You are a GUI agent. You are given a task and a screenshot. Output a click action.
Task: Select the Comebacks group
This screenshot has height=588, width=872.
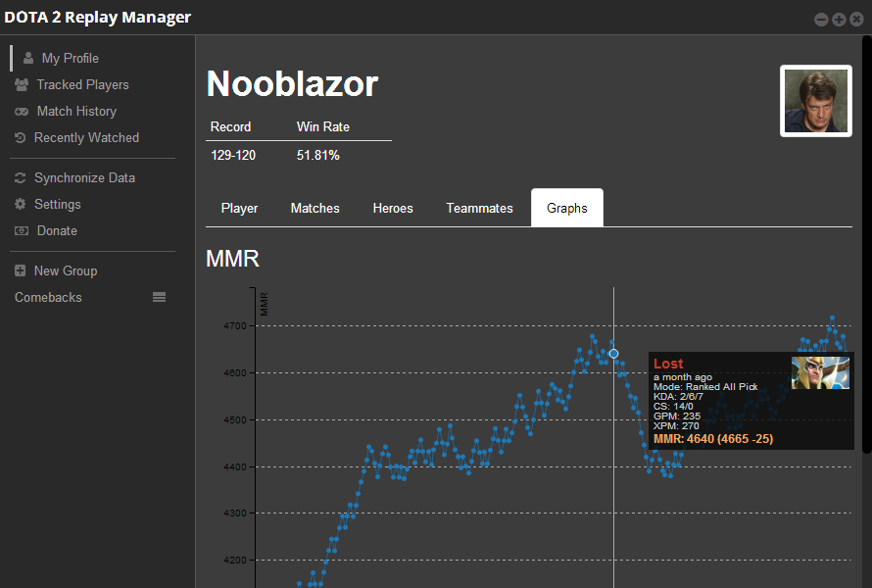tap(48, 297)
